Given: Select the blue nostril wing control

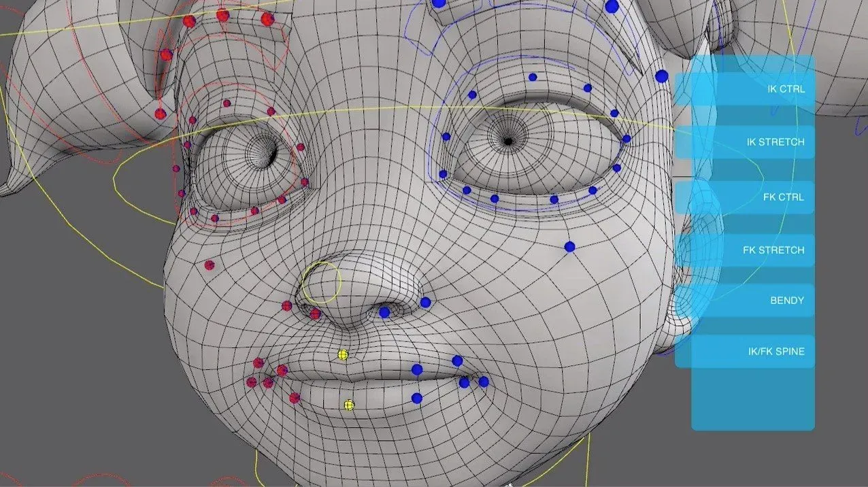Looking at the screenshot, I should click(425, 302).
